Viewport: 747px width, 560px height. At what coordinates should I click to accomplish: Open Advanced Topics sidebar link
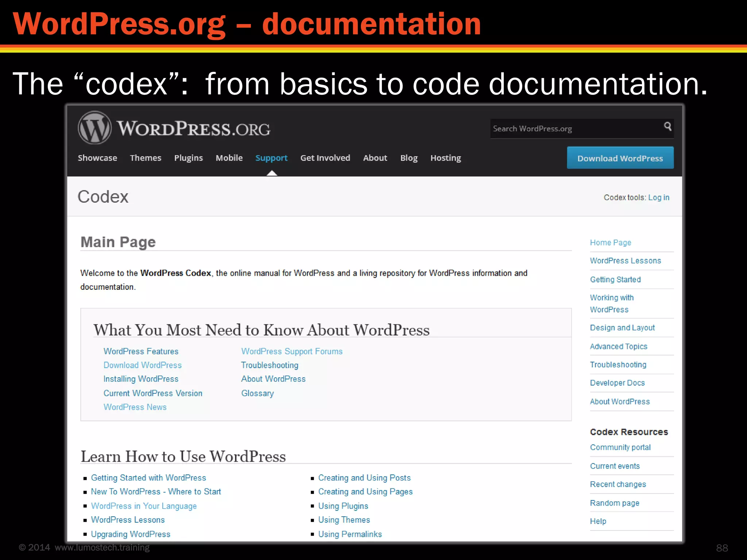(x=619, y=346)
